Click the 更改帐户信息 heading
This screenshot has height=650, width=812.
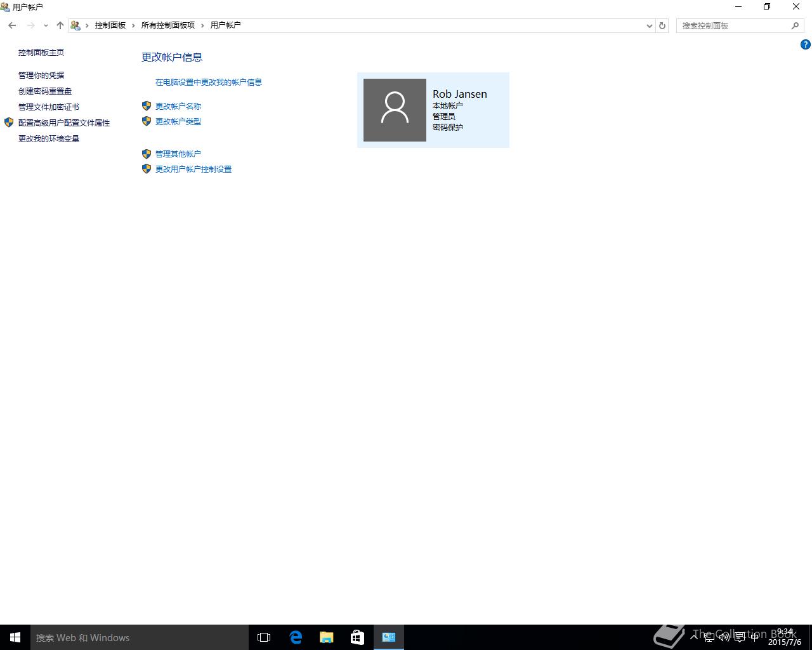coord(172,57)
